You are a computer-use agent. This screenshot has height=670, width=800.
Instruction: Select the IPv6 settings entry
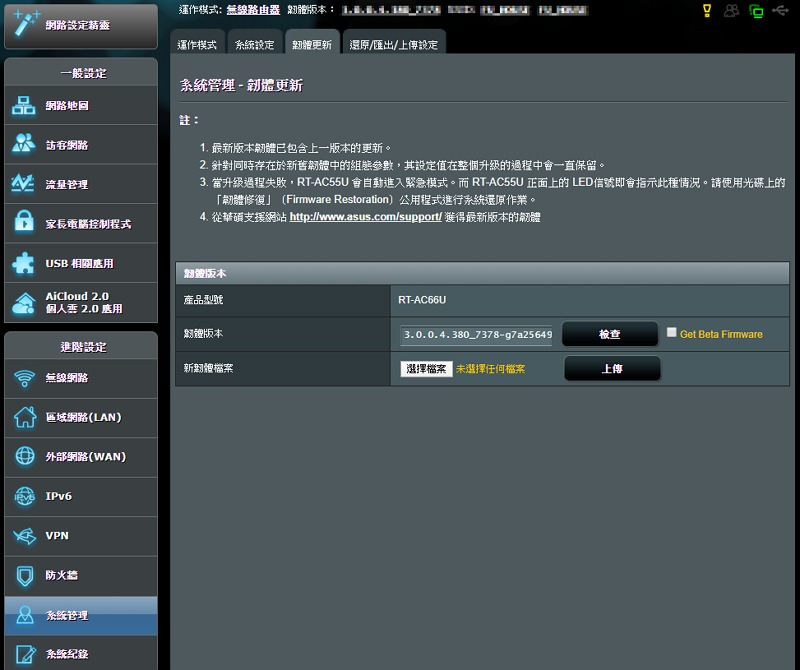pos(80,497)
